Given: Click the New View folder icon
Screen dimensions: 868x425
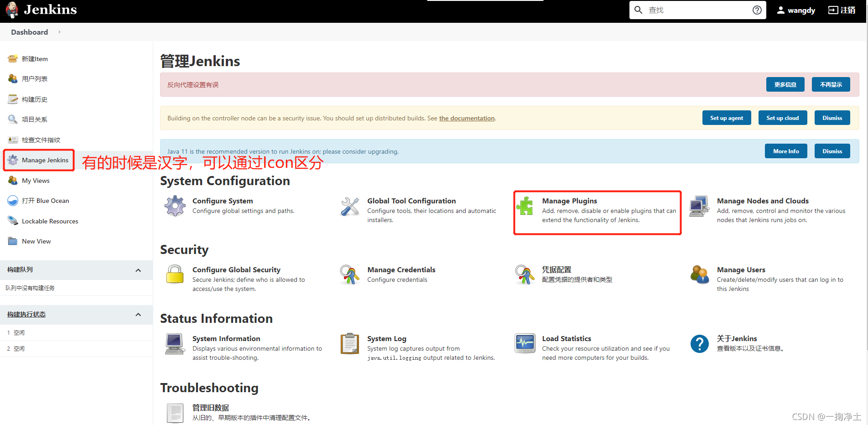Looking at the screenshot, I should tap(13, 241).
